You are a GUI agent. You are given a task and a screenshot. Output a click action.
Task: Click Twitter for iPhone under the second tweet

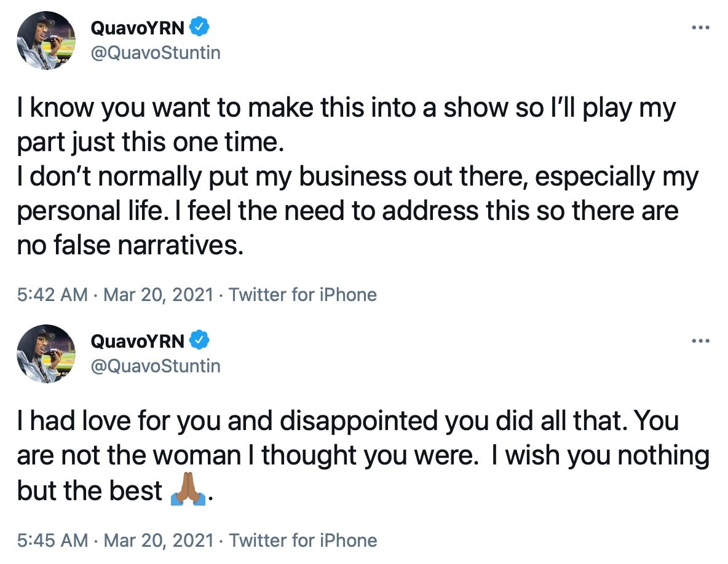303,540
